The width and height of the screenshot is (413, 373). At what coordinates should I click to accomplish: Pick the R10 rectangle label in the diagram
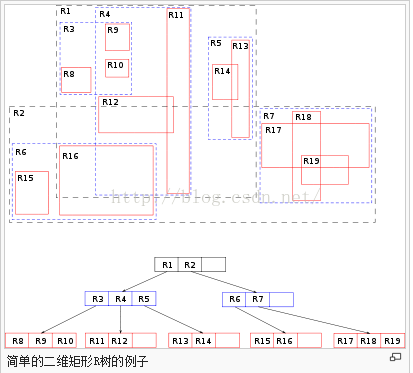tap(115, 65)
